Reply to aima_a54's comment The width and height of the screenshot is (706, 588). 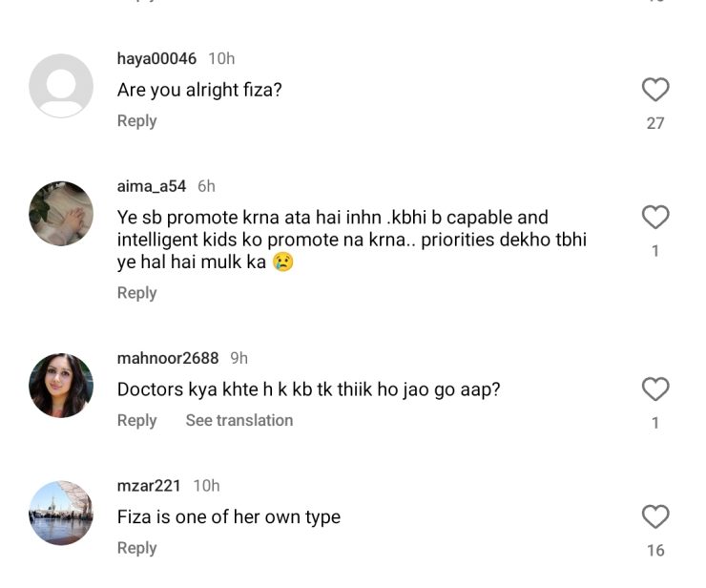(x=136, y=293)
